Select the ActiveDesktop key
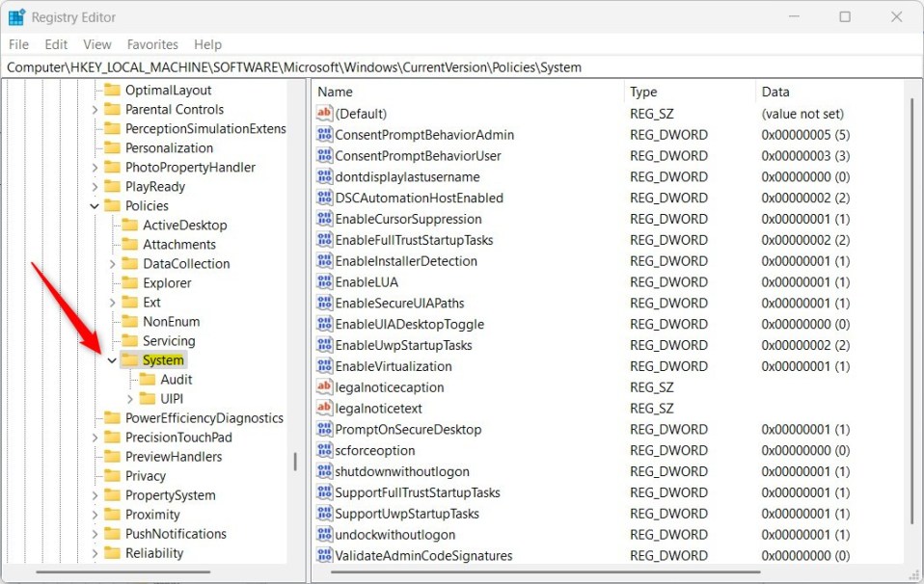 (185, 225)
